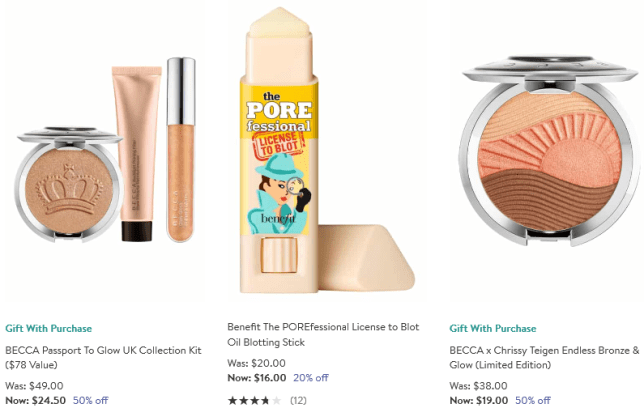
Task: Click the lip gloss tube in BECCA kit
Action: (x=180, y=150)
